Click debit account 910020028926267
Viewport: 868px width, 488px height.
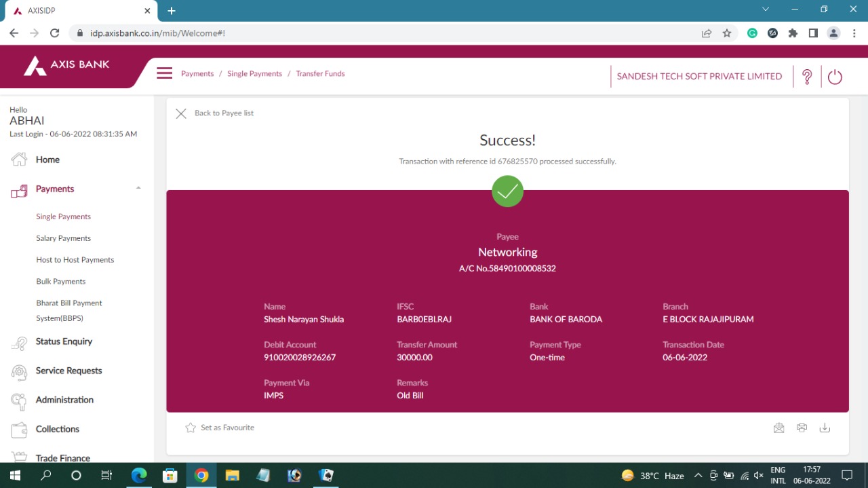click(x=300, y=358)
